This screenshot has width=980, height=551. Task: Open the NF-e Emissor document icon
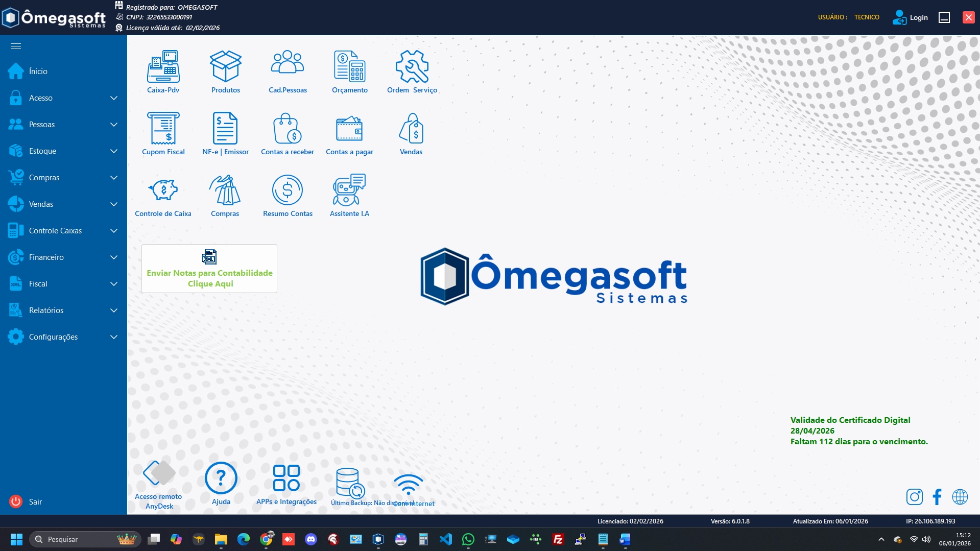[x=226, y=128]
